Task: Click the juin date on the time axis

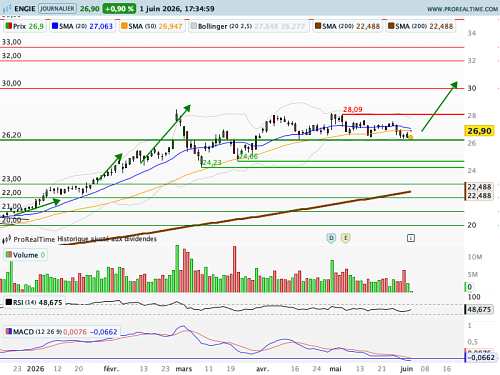Action: click(x=406, y=369)
